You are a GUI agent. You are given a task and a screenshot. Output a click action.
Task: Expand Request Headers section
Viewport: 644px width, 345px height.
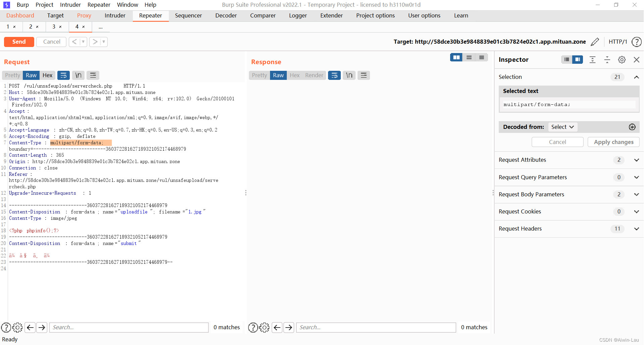tap(636, 229)
